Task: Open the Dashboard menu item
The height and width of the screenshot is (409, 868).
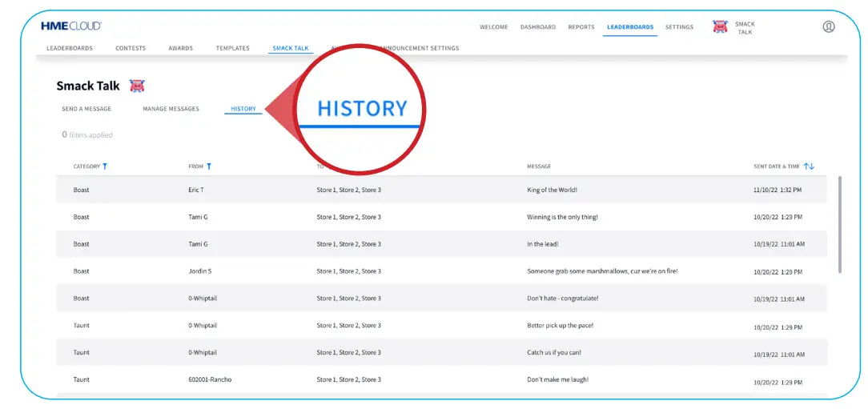Action: pos(537,27)
